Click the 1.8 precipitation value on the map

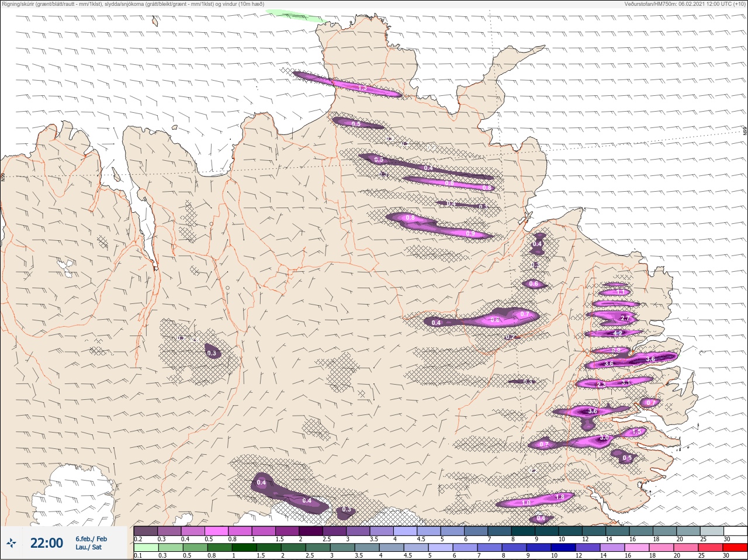(560, 497)
